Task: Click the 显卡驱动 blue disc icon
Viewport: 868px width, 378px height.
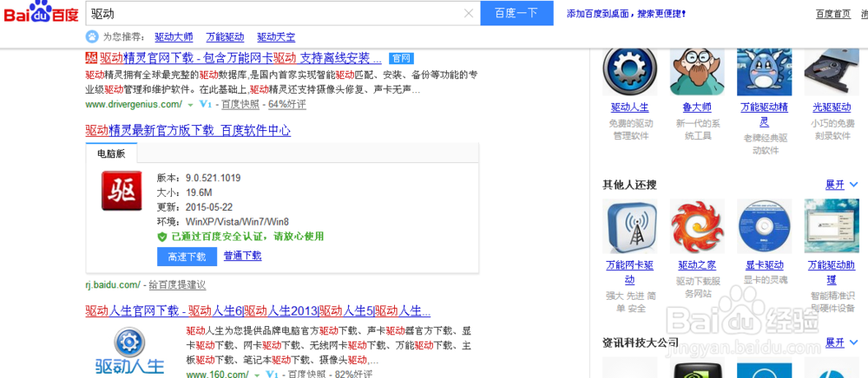Action: coord(764,226)
